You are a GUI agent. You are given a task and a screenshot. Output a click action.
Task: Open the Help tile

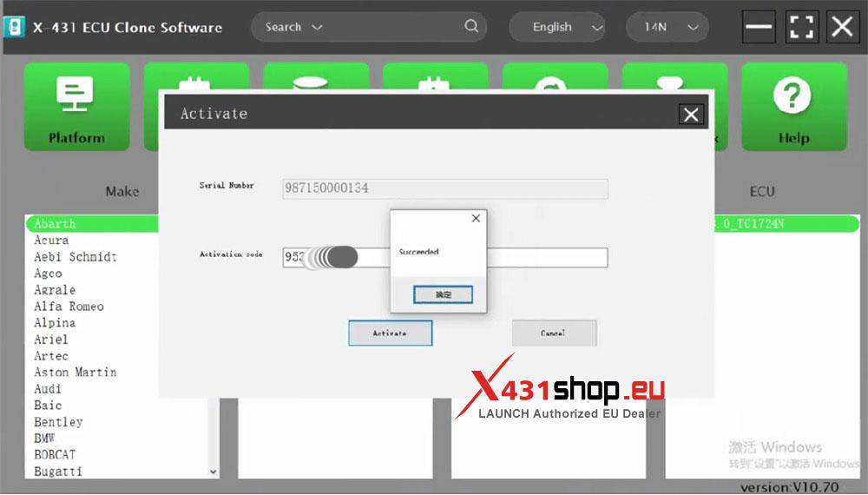tap(794, 106)
